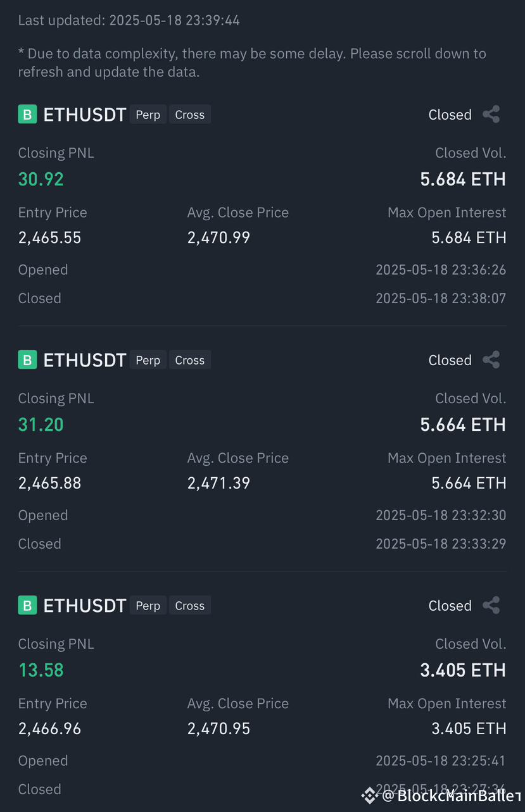Click Perp tag on the first ETHUSDT card

(x=148, y=115)
